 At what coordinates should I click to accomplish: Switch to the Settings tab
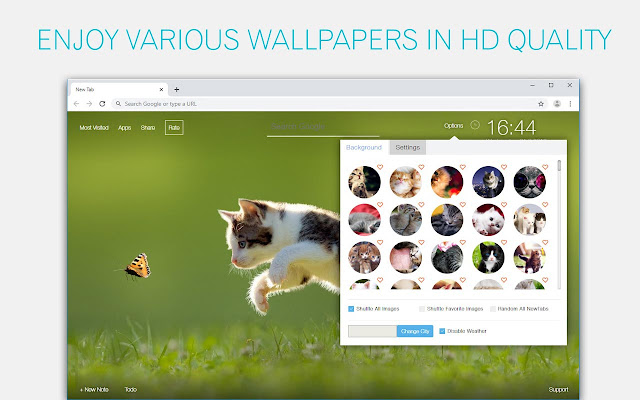[x=407, y=147]
